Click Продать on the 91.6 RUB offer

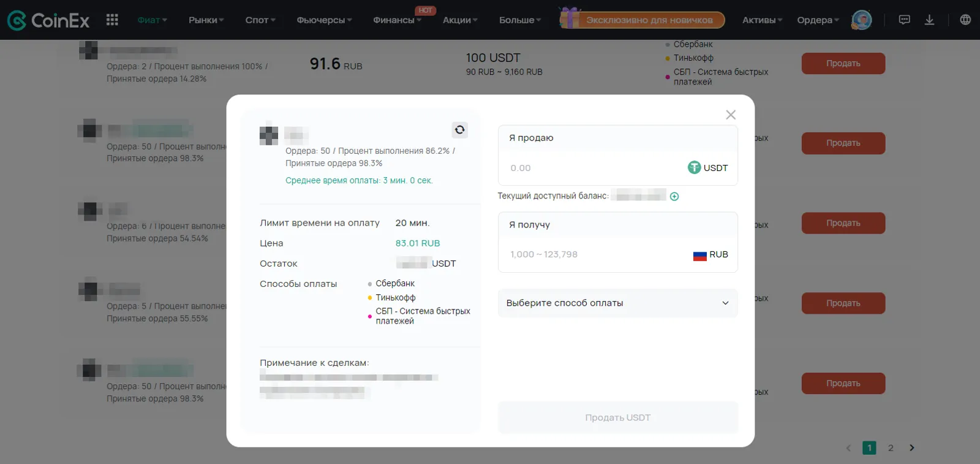pyautogui.click(x=843, y=63)
